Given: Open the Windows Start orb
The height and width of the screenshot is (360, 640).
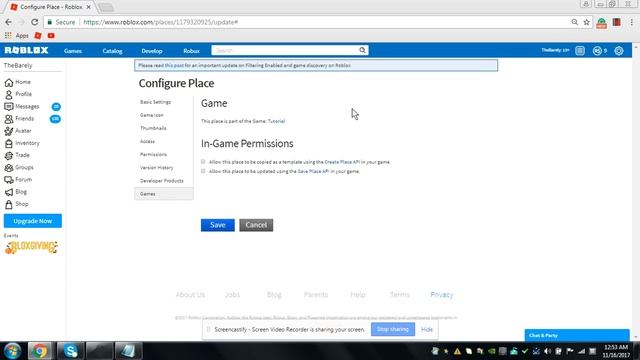Looking at the screenshot, I should coord(12,351).
